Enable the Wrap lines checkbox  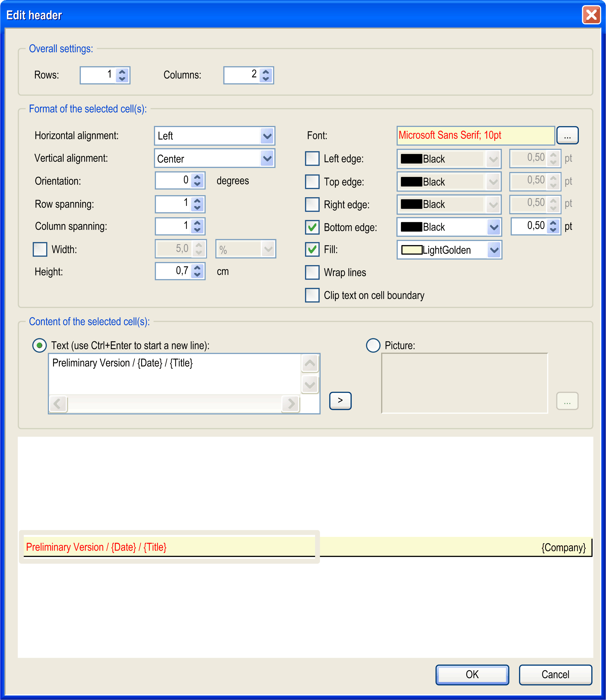tap(312, 272)
